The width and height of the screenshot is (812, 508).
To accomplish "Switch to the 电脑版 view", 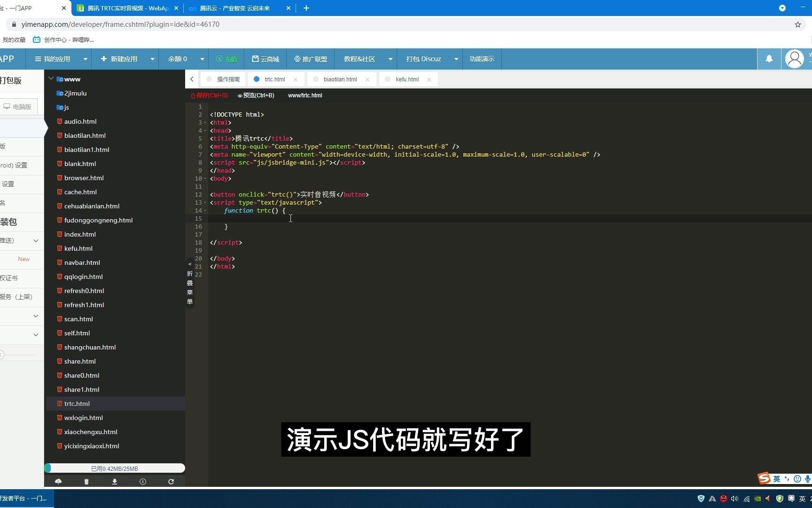I will [x=18, y=107].
